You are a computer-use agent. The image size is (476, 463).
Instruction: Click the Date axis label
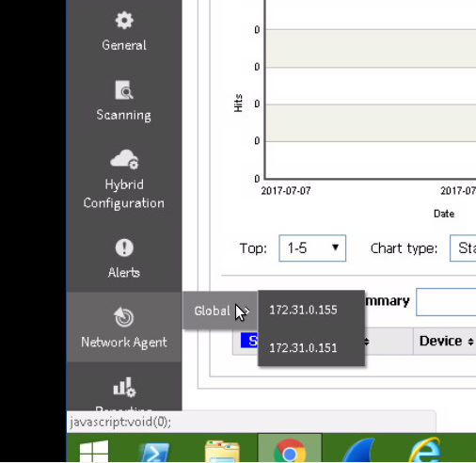click(444, 214)
